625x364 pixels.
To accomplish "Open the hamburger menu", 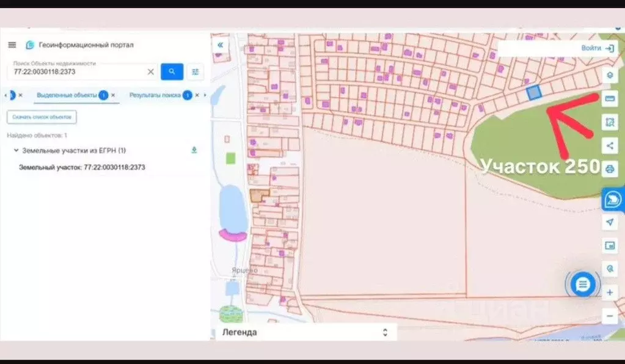I will pos(12,45).
